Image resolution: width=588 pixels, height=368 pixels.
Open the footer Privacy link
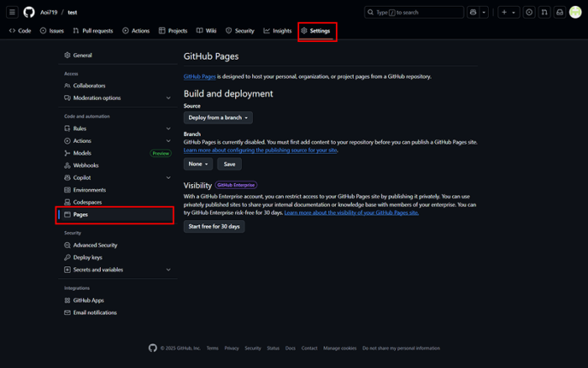[x=231, y=348]
